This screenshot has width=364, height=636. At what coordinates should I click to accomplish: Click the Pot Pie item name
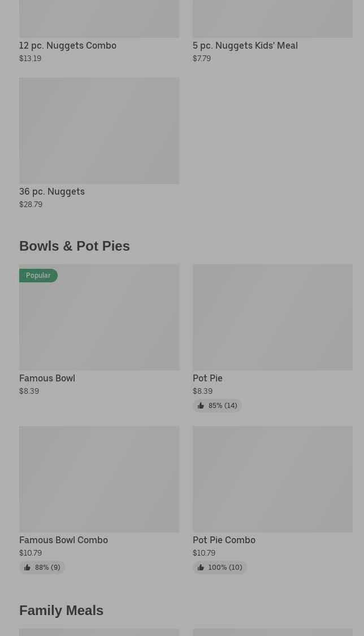click(x=207, y=378)
